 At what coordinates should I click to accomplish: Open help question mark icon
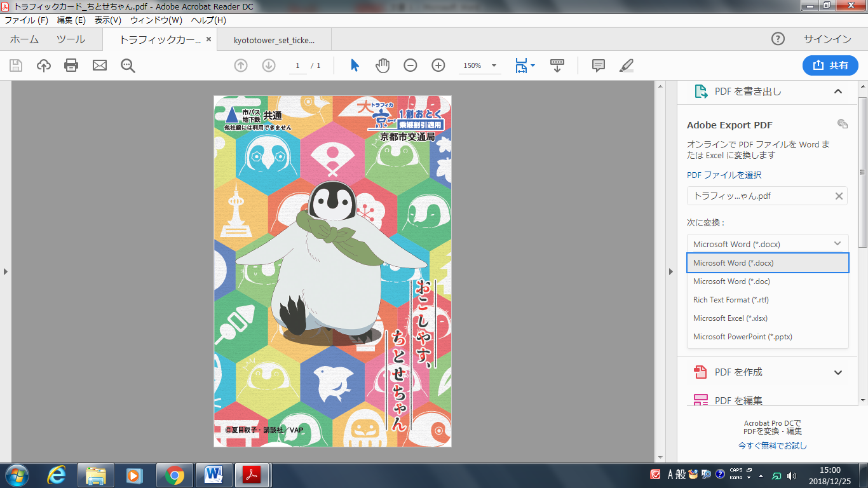(778, 39)
